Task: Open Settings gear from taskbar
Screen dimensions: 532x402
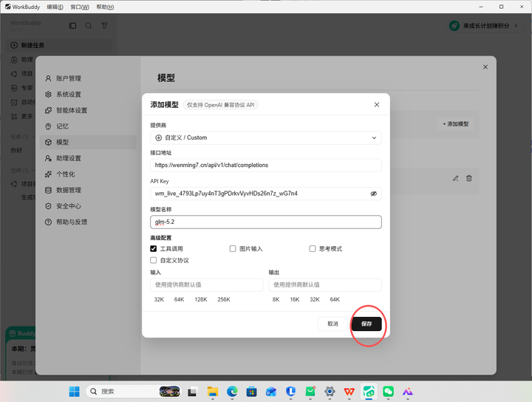Action: [330, 392]
